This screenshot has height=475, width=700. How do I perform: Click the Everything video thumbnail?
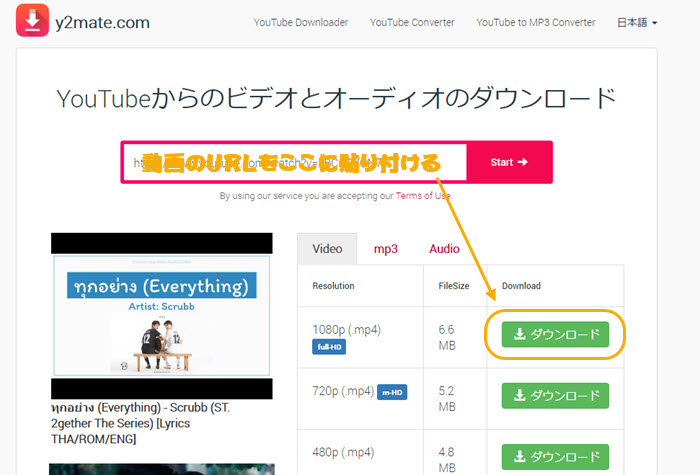tap(161, 316)
